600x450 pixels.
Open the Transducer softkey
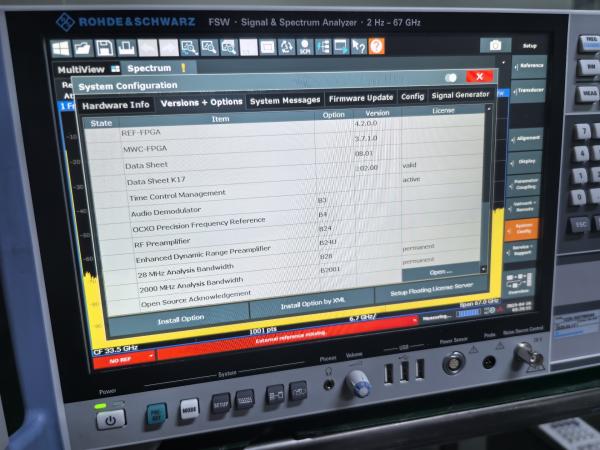point(528,91)
